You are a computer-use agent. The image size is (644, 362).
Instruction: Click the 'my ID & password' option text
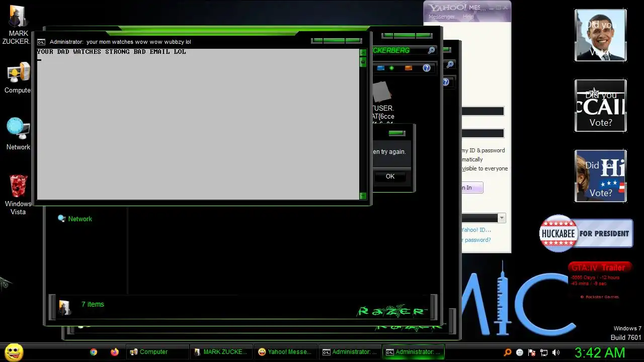pyautogui.click(x=483, y=150)
